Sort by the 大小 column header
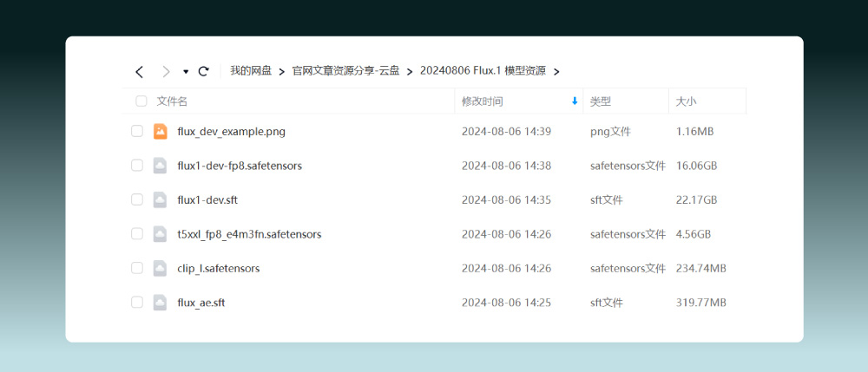 (687, 101)
